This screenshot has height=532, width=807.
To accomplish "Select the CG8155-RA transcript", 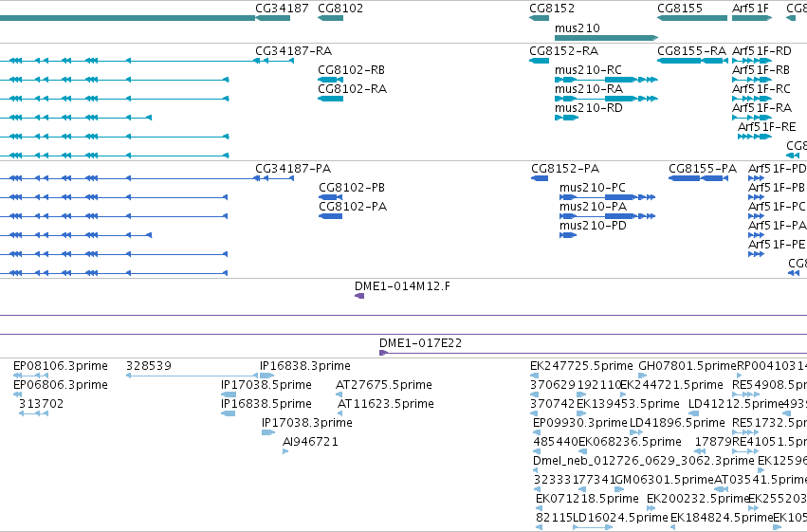I will click(x=692, y=61).
